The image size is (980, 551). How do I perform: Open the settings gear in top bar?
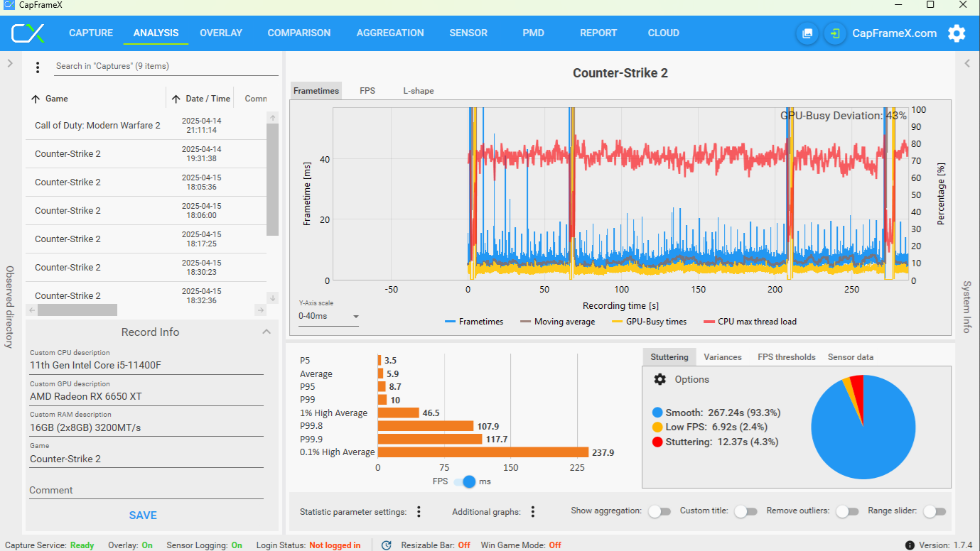957,33
